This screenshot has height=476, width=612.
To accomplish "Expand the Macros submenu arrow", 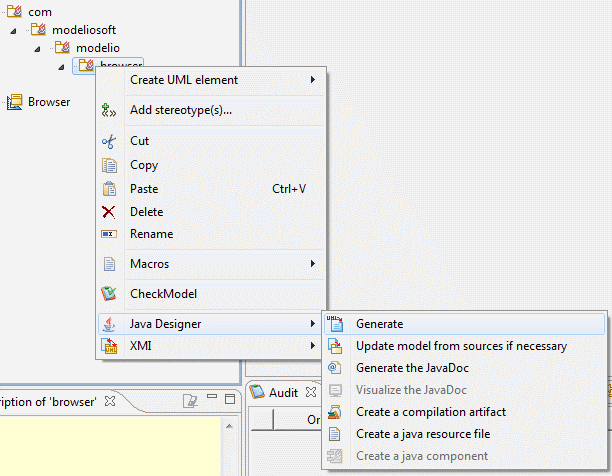I will click(x=313, y=264).
